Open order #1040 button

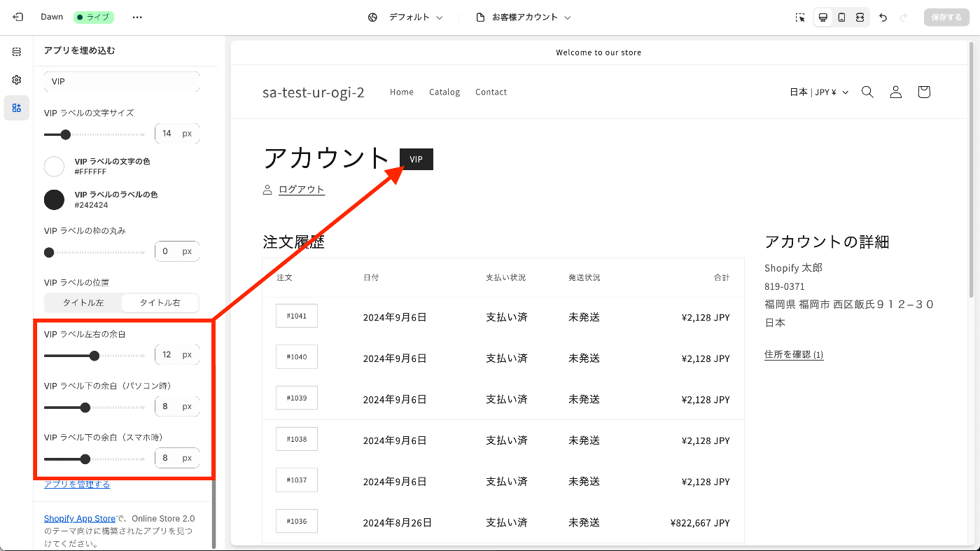[x=297, y=357]
